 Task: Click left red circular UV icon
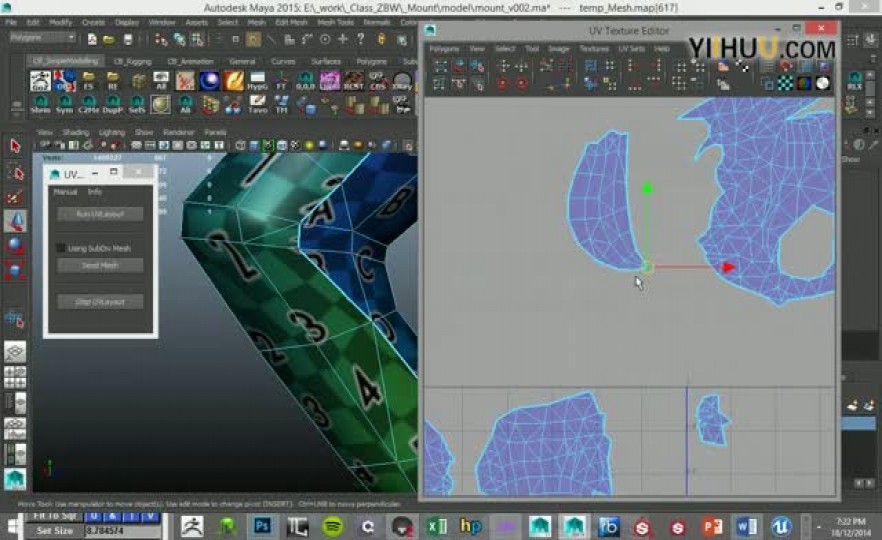click(502, 84)
